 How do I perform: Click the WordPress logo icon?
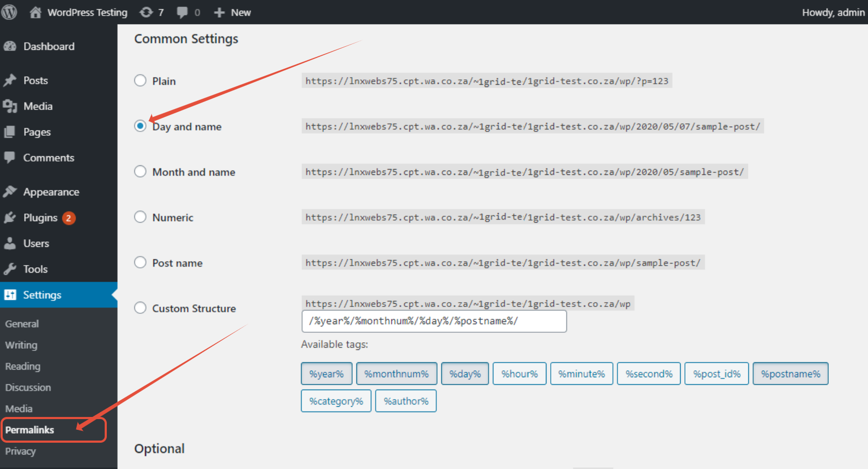pos(9,12)
